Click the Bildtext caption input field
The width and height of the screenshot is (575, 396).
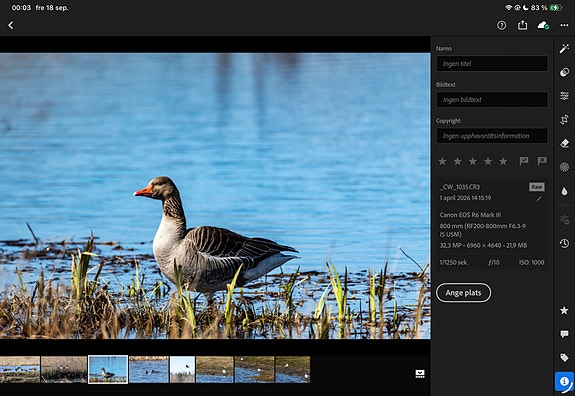click(x=492, y=99)
